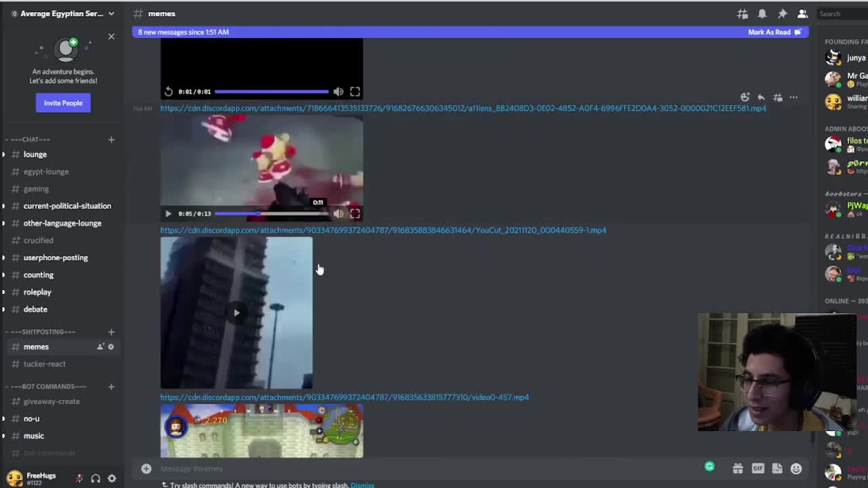This screenshot has height=488, width=868.
Task: Open a11iens mp4 attachment link
Action: 463,108
